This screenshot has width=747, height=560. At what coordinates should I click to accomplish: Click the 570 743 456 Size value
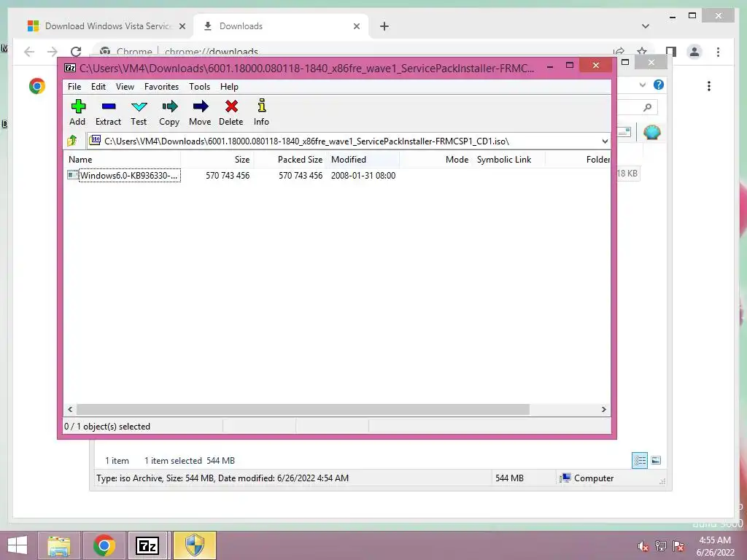(228, 175)
